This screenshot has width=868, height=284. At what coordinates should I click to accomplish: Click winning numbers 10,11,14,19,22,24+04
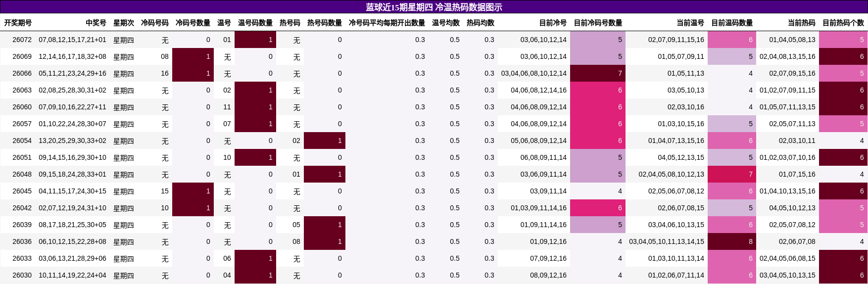(72, 275)
